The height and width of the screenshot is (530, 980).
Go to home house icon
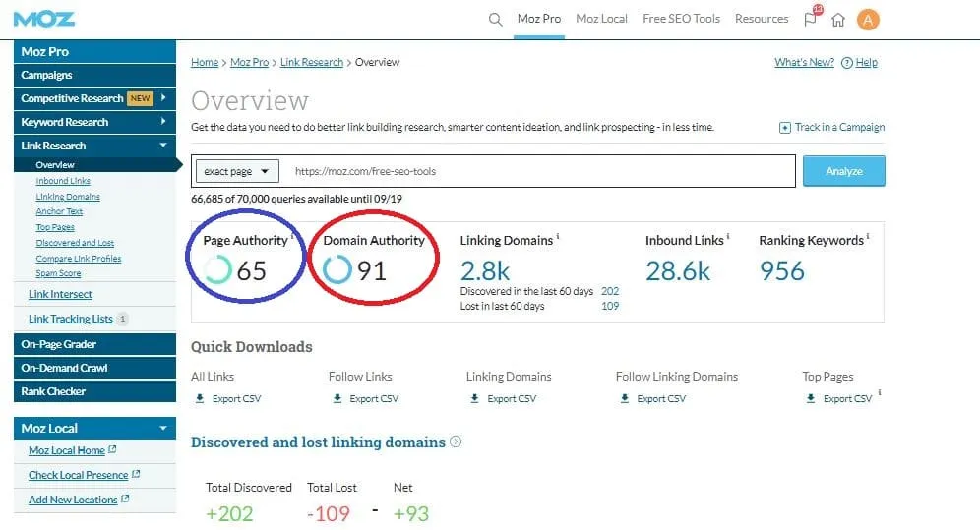[x=838, y=20]
